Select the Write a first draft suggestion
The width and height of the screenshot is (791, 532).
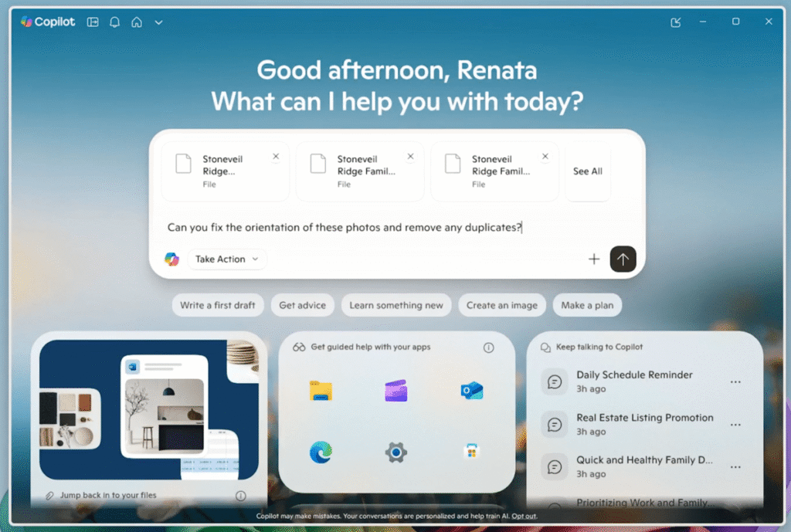[x=218, y=305]
